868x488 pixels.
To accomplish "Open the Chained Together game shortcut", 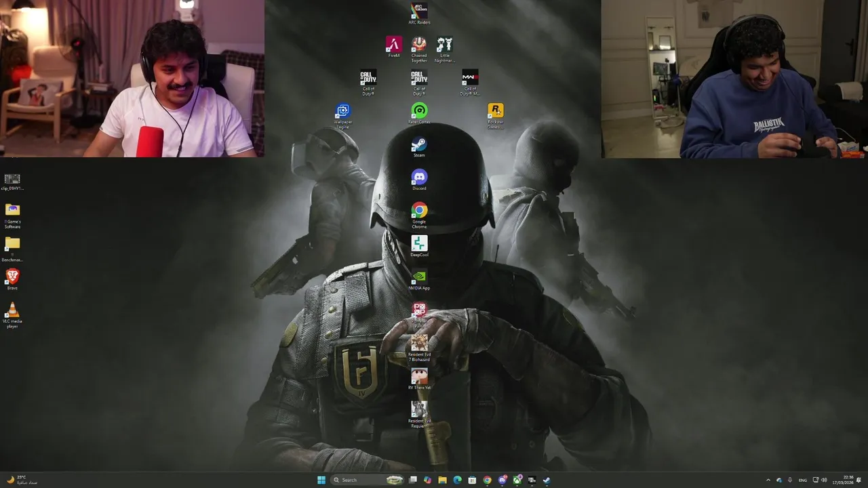I will (419, 49).
